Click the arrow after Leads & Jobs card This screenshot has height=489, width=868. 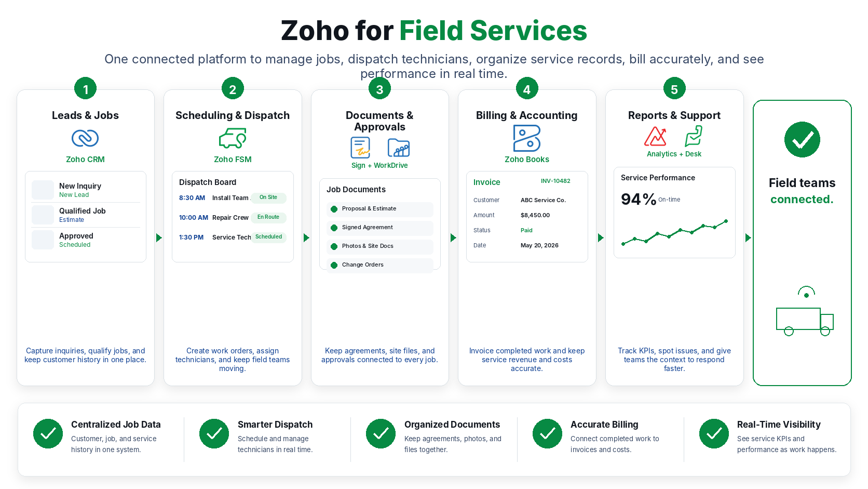(x=159, y=237)
